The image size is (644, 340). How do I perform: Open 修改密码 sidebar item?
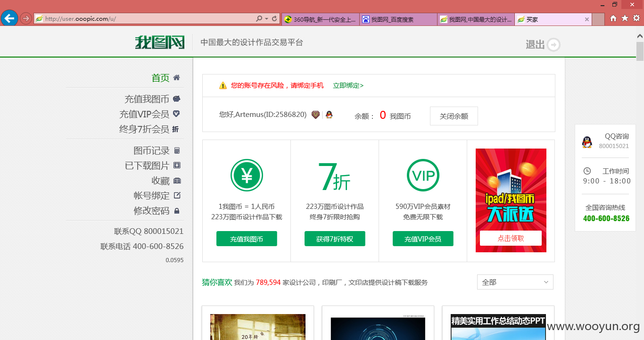151,211
